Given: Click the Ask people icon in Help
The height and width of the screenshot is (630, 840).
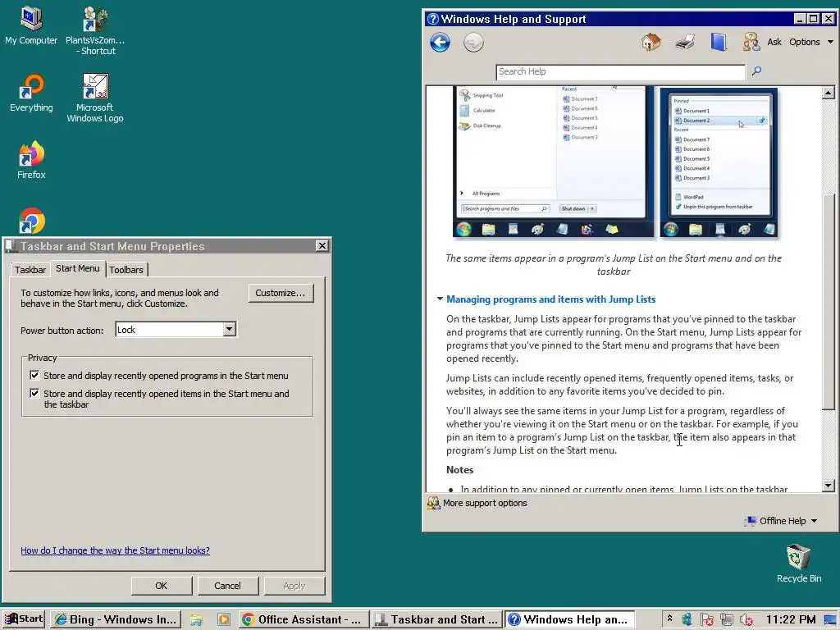Looking at the screenshot, I should pos(751,42).
